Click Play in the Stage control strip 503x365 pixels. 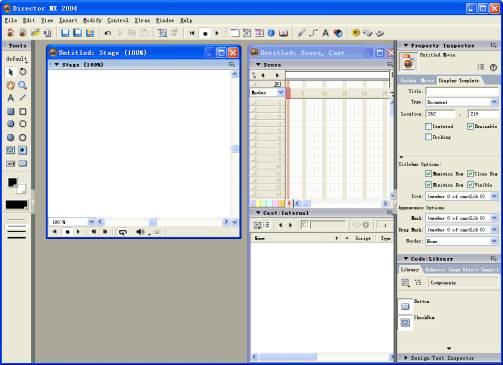78,231
